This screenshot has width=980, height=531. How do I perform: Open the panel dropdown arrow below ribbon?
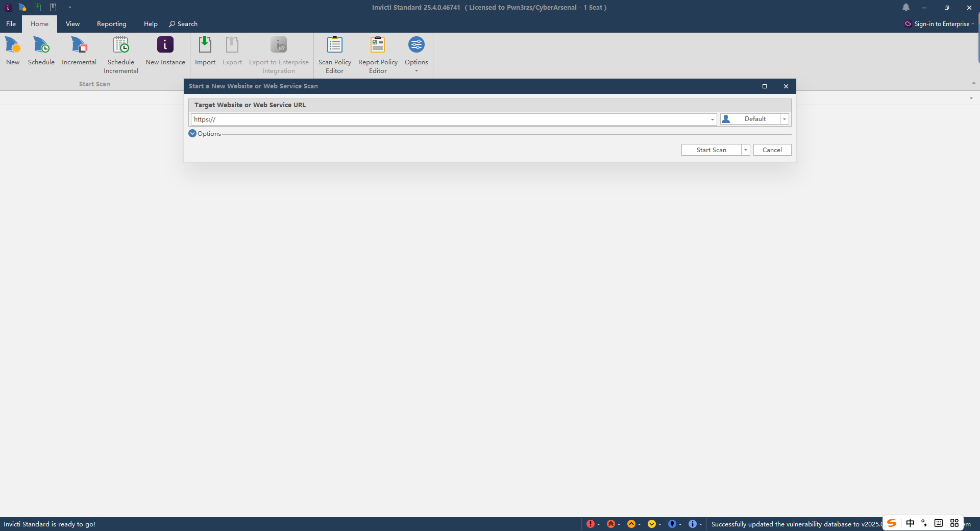pos(971,98)
